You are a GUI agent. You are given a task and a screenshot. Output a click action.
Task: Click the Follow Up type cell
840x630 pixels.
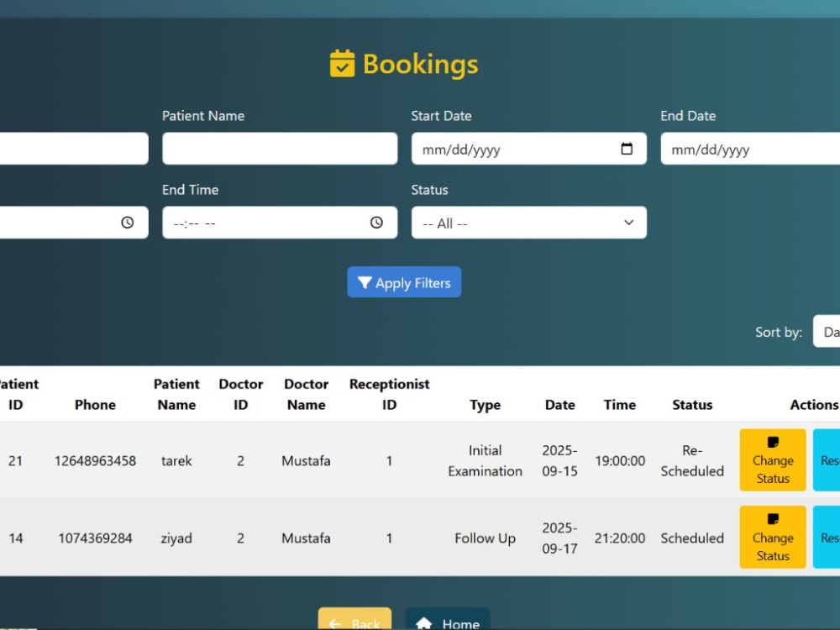click(x=485, y=538)
